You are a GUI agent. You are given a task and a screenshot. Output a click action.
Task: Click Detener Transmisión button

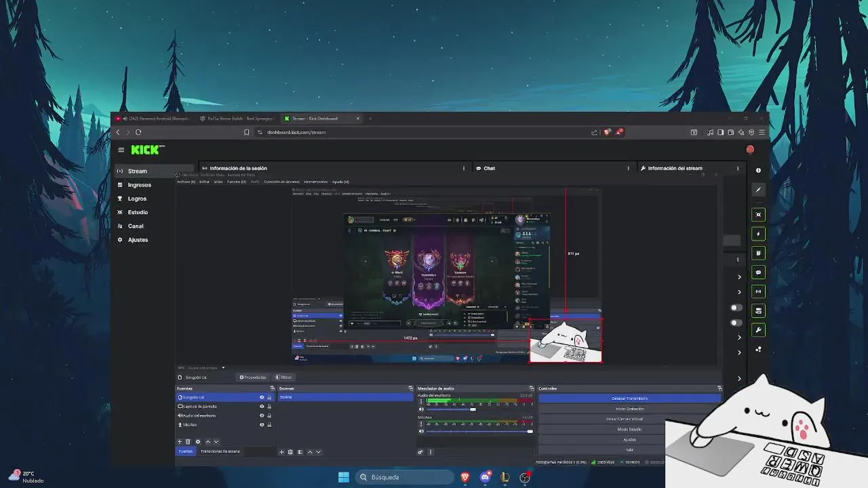pyautogui.click(x=629, y=399)
